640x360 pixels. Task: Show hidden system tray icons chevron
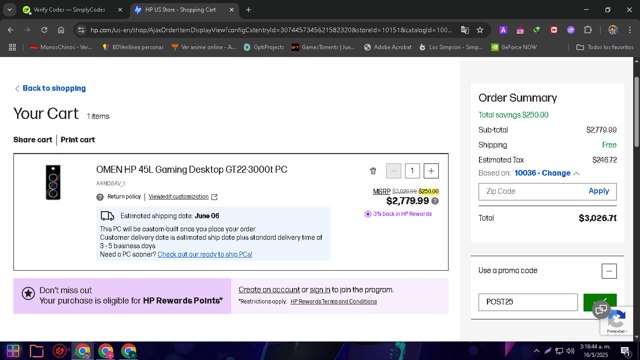[536, 351]
